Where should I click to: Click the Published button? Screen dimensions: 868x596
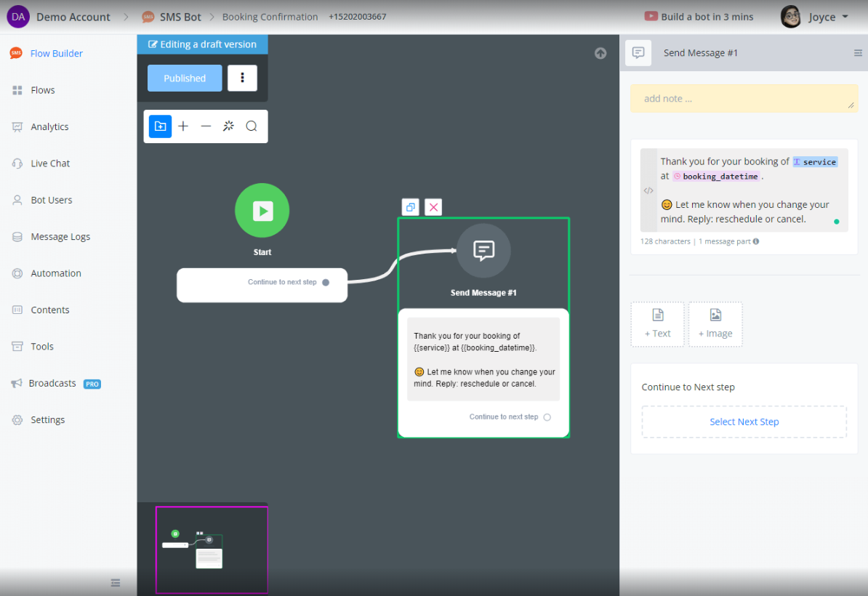click(185, 78)
